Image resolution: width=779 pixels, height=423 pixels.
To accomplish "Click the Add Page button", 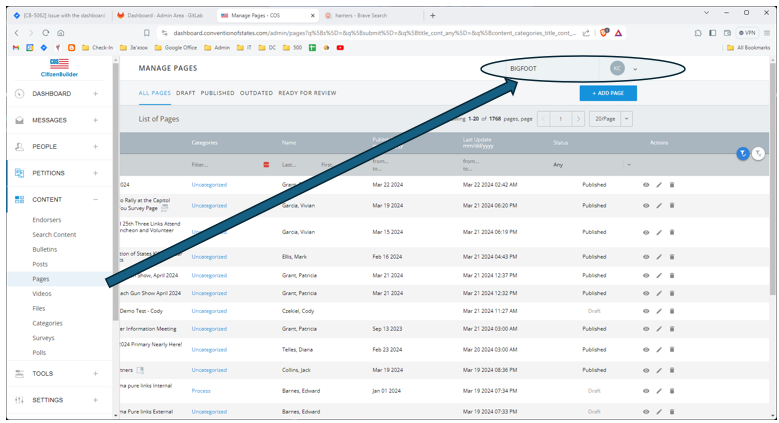I will [608, 93].
